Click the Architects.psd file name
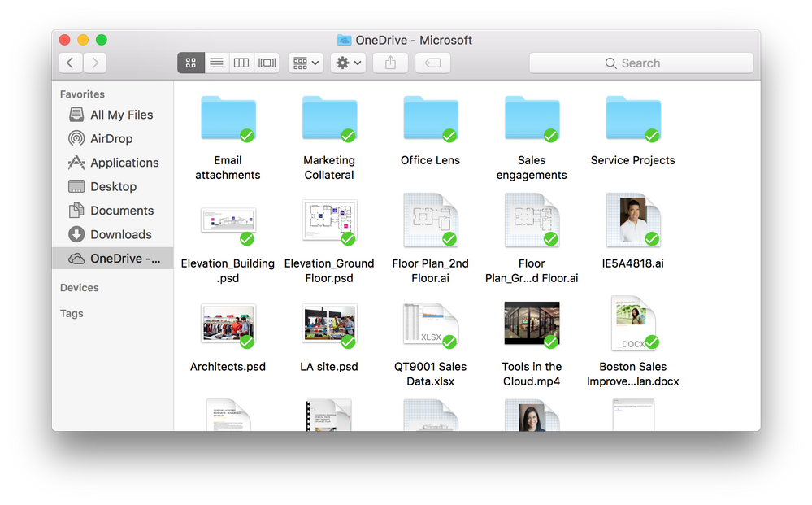Viewport: 812px width, 505px height. pos(228,367)
